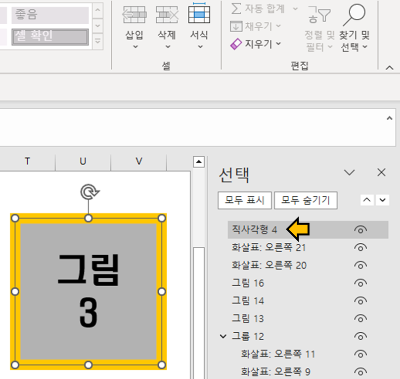Go to next row in cell styles gallery

point(98,26)
